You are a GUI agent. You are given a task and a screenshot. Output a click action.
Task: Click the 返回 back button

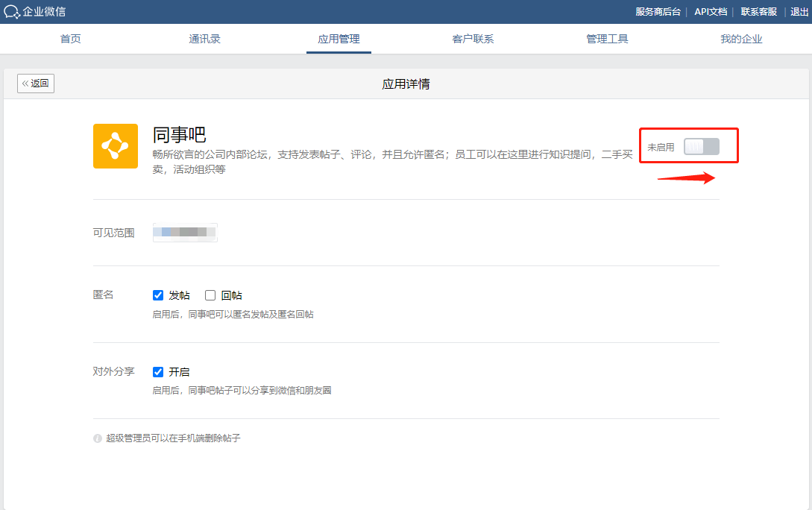point(36,84)
